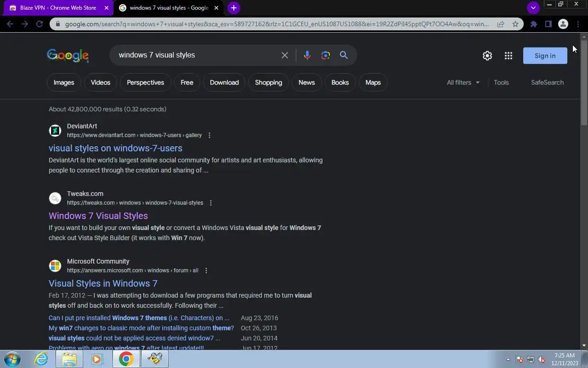Clear the search box with the X icon

coord(285,55)
